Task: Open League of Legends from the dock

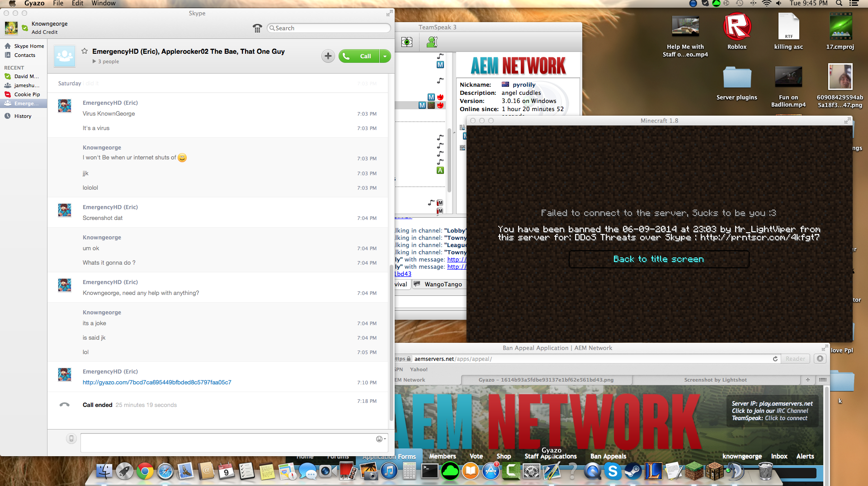Action: coord(653,472)
